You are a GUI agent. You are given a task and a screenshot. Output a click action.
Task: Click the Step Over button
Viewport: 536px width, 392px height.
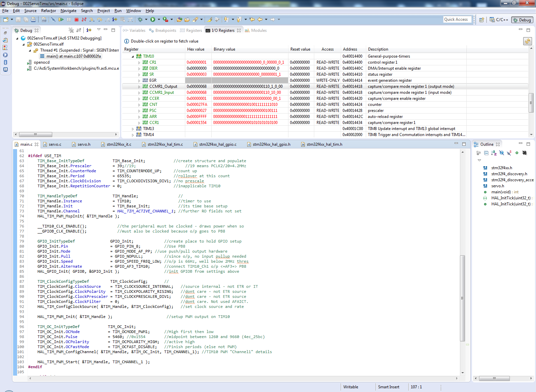pos(99,20)
